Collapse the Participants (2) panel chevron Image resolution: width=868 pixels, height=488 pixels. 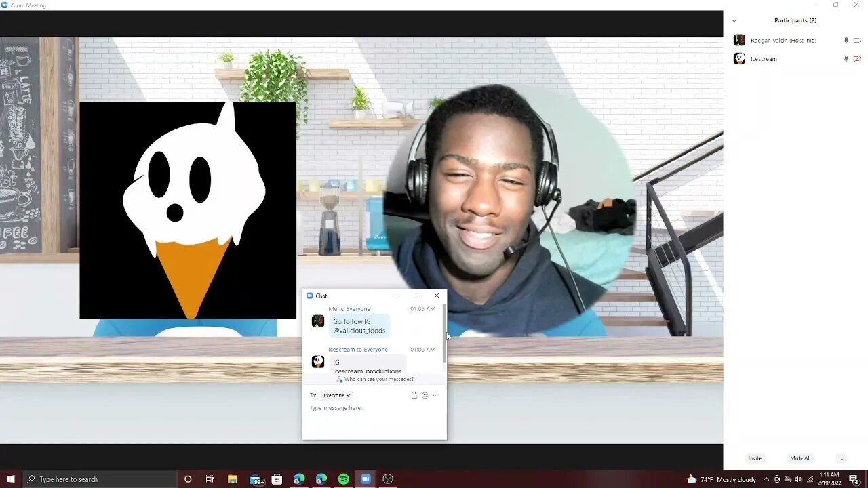coord(734,21)
